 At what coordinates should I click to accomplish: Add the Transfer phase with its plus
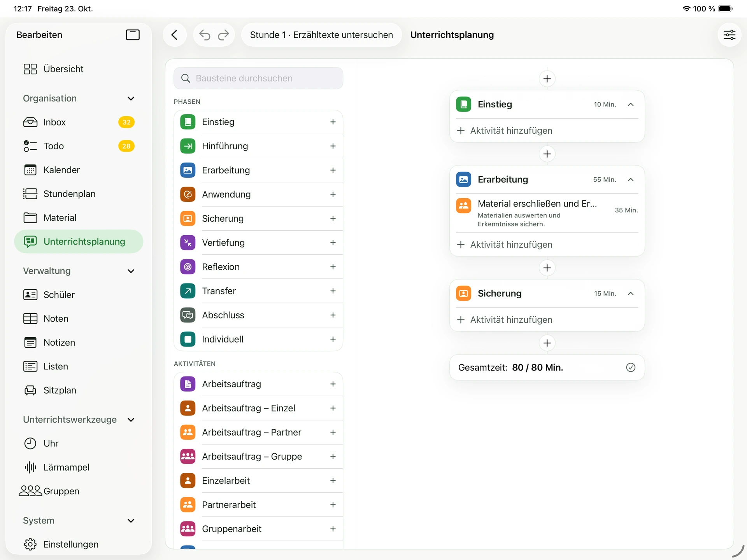[333, 291]
